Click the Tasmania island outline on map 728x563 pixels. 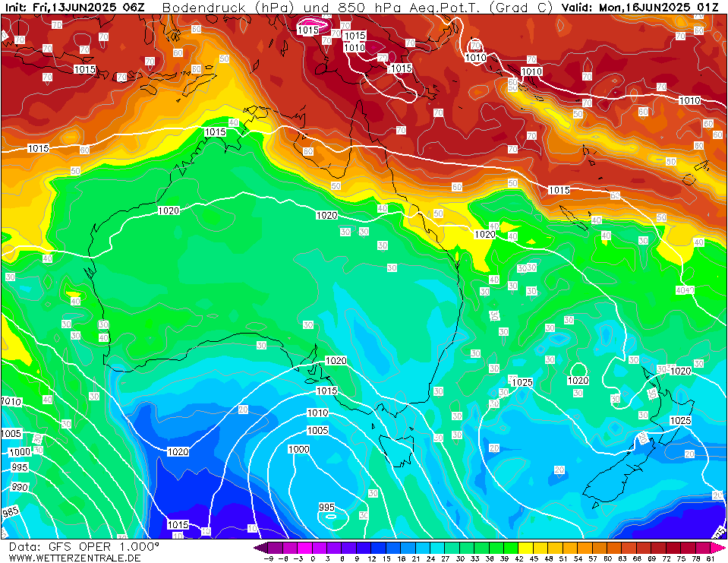(x=396, y=449)
